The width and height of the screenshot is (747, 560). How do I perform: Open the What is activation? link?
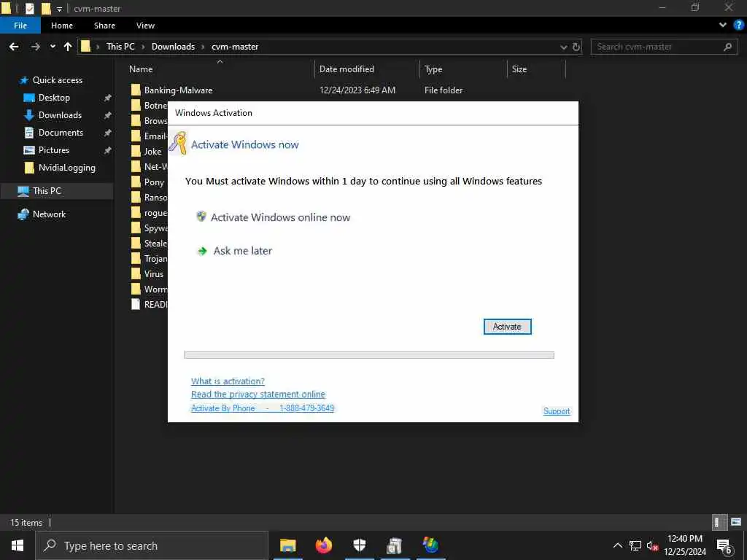pyautogui.click(x=228, y=381)
